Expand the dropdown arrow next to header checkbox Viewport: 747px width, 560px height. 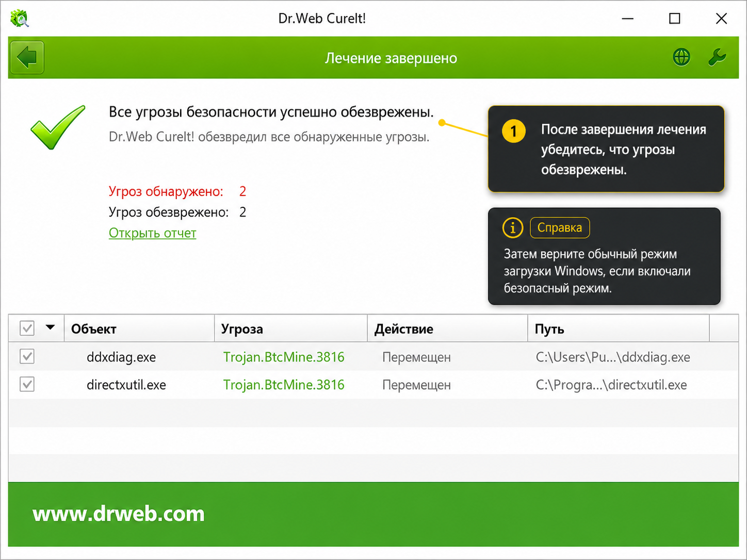click(x=50, y=327)
